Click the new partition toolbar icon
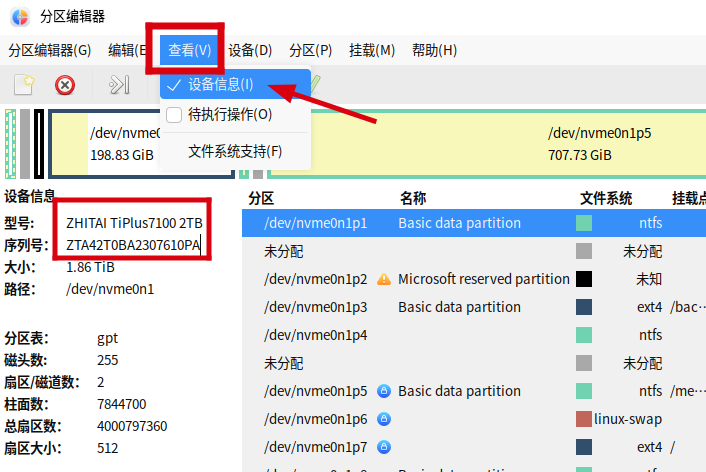 pos(24,85)
